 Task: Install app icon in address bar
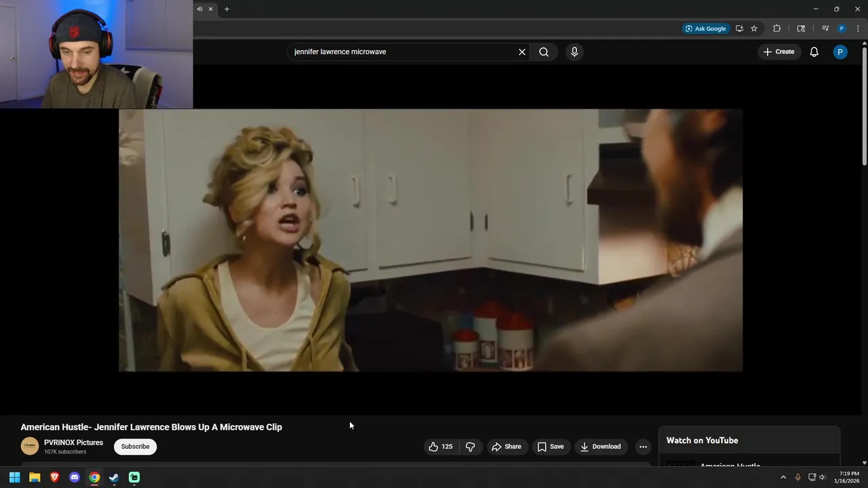739,28
